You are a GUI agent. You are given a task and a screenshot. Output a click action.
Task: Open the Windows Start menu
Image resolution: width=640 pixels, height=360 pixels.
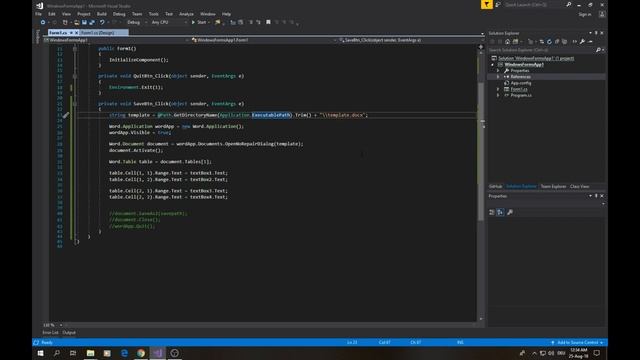(x=40, y=353)
